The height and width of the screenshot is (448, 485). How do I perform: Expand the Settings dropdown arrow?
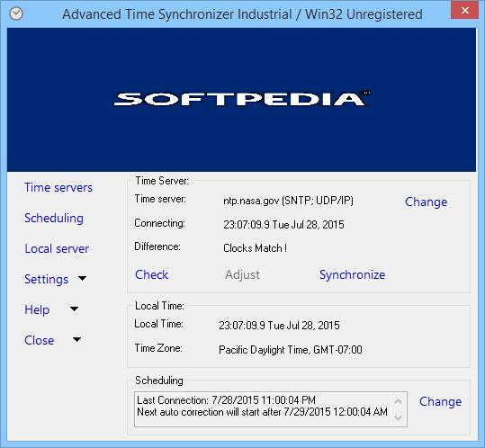[x=82, y=278]
